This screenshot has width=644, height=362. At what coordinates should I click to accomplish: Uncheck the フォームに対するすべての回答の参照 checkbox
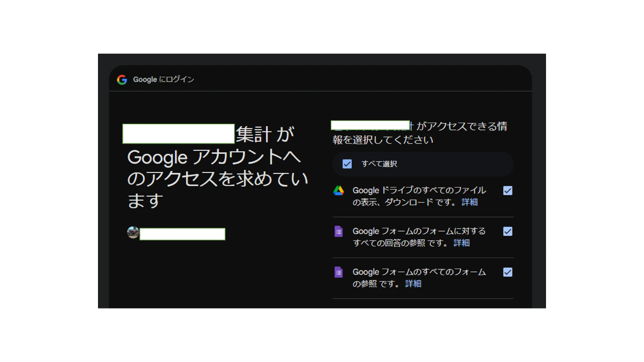[x=508, y=231]
